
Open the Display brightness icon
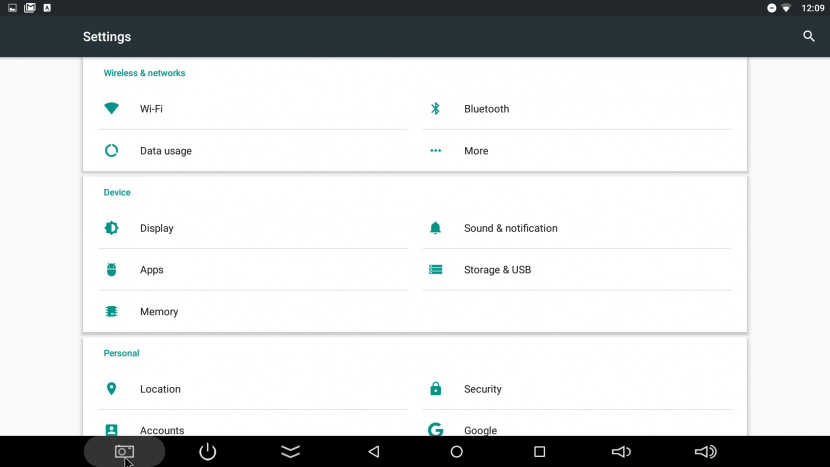tap(111, 228)
